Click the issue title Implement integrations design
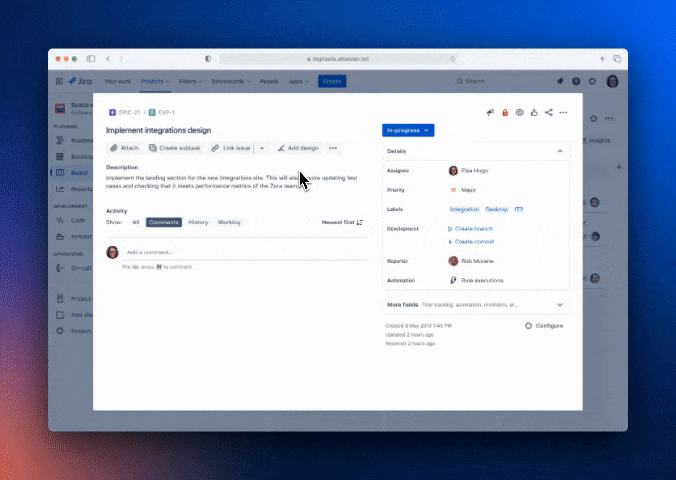This screenshot has width=676, height=480. [x=158, y=130]
